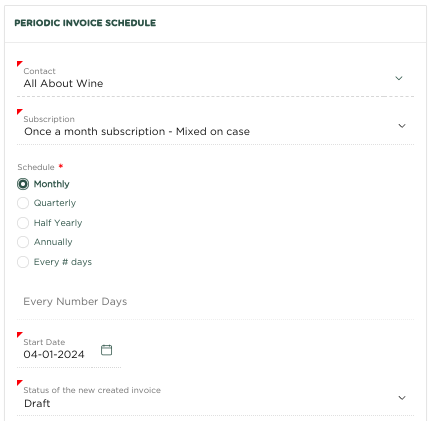Click the Once a month subscription value
This screenshot has height=421, width=430.
(x=137, y=132)
